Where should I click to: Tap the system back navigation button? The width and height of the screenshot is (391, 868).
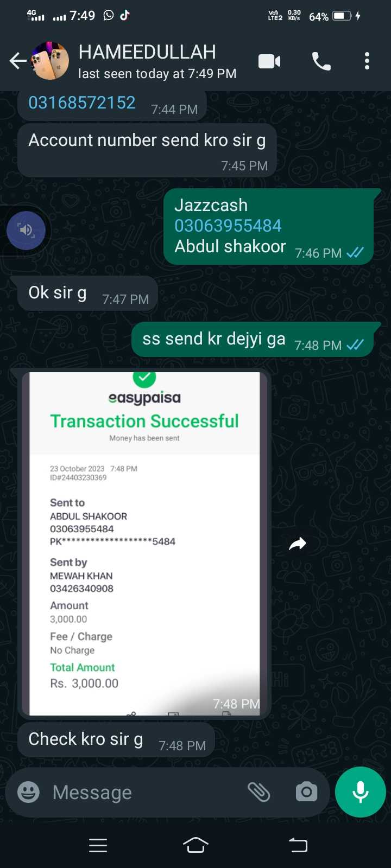click(x=298, y=845)
